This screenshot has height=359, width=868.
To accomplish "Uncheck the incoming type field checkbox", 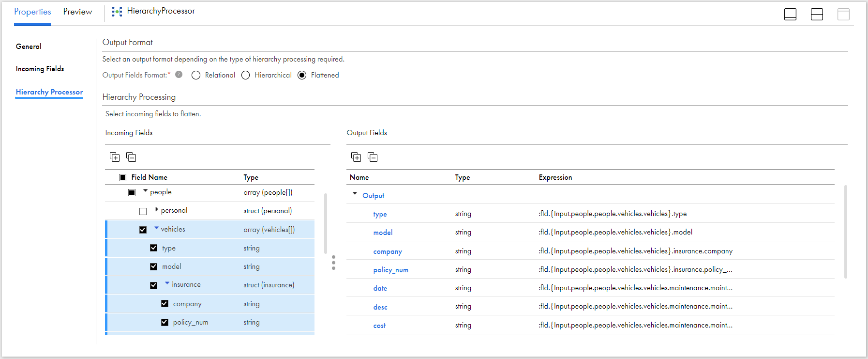I will [x=153, y=248].
